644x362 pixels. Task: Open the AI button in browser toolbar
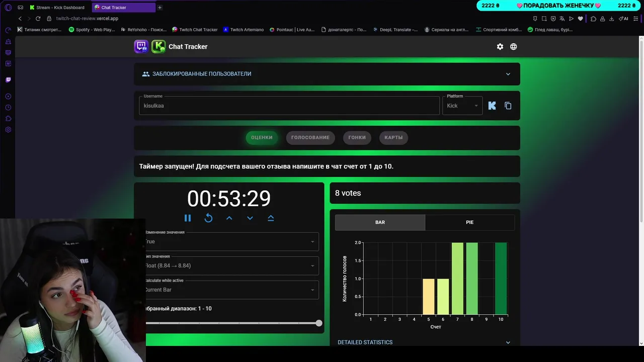(624, 19)
